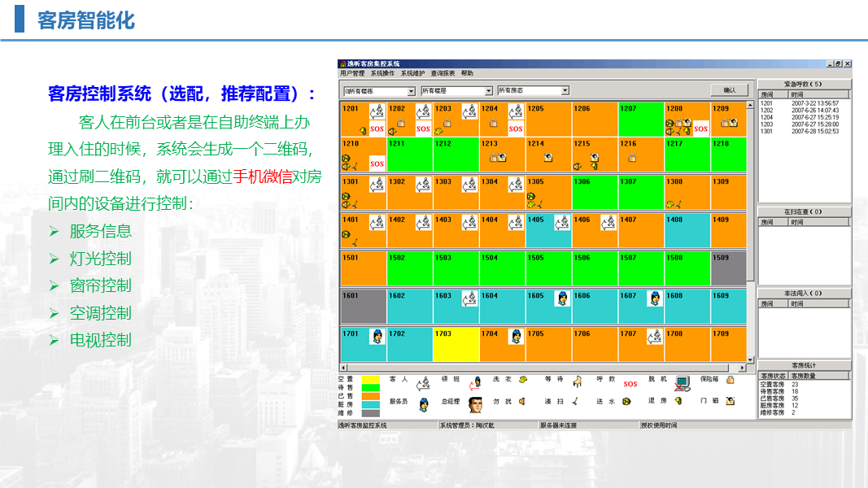Click the 总经理 manager face legend icon

(477, 402)
